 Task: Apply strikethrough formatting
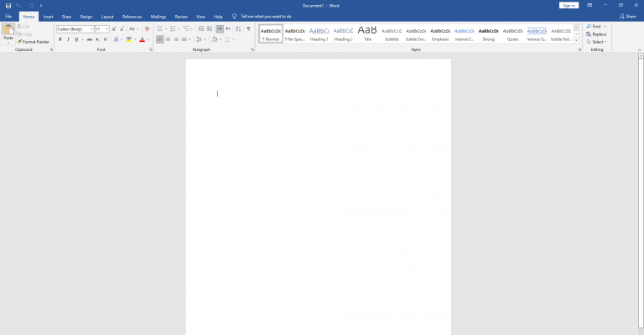[x=90, y=39]
